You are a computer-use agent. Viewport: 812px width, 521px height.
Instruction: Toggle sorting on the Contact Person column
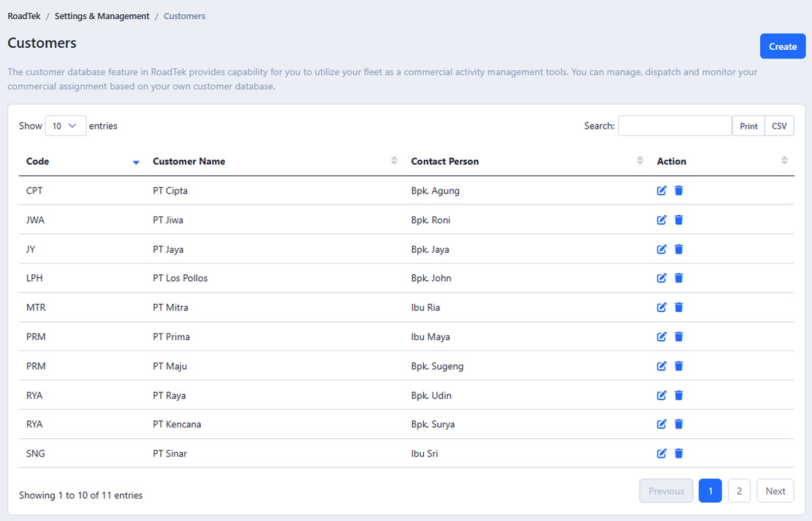pos(639,160)
